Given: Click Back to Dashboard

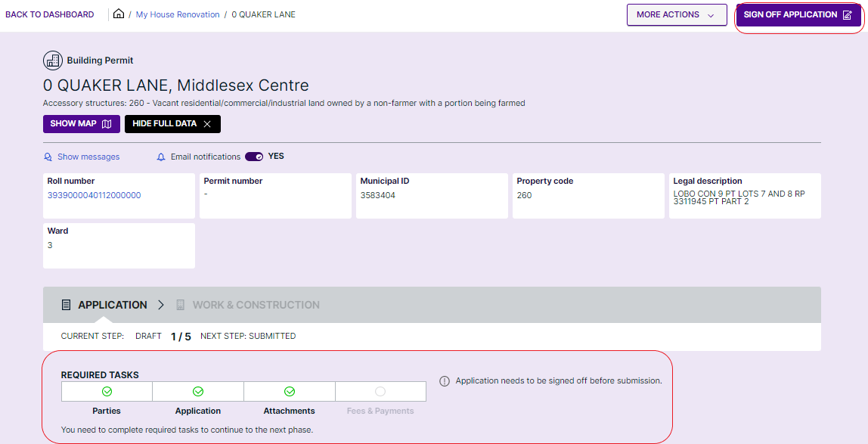Looking at the screenshot, I should (49, 14).
